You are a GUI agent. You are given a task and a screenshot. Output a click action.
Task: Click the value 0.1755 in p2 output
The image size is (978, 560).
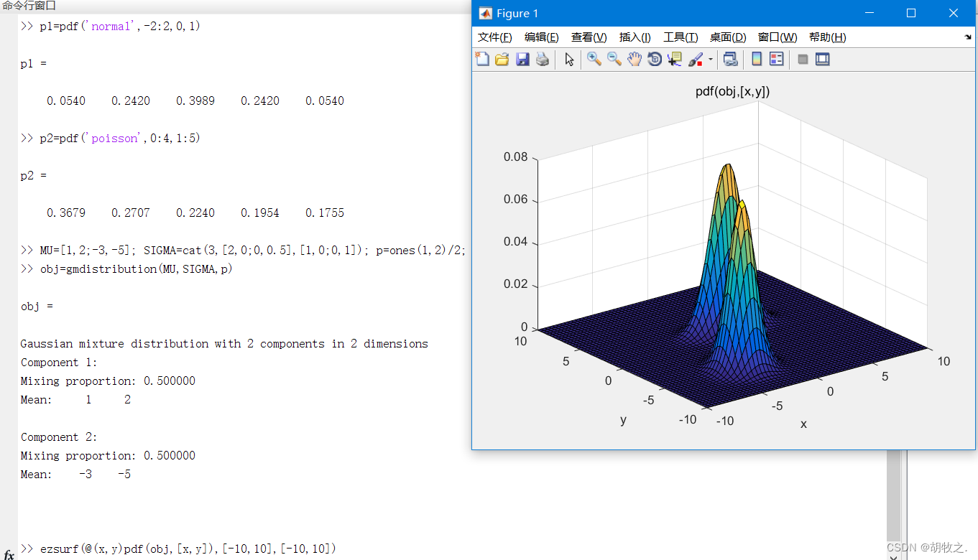click(324, 213)
